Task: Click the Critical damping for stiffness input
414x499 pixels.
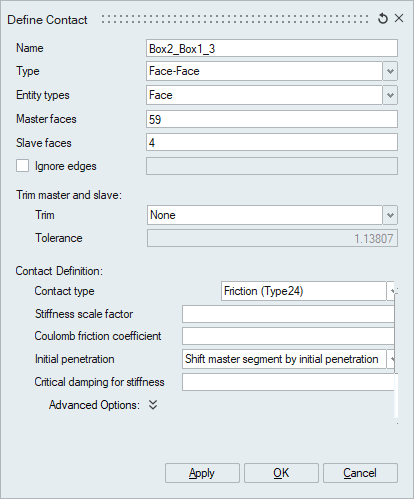Action: click(x=288, y=382)
